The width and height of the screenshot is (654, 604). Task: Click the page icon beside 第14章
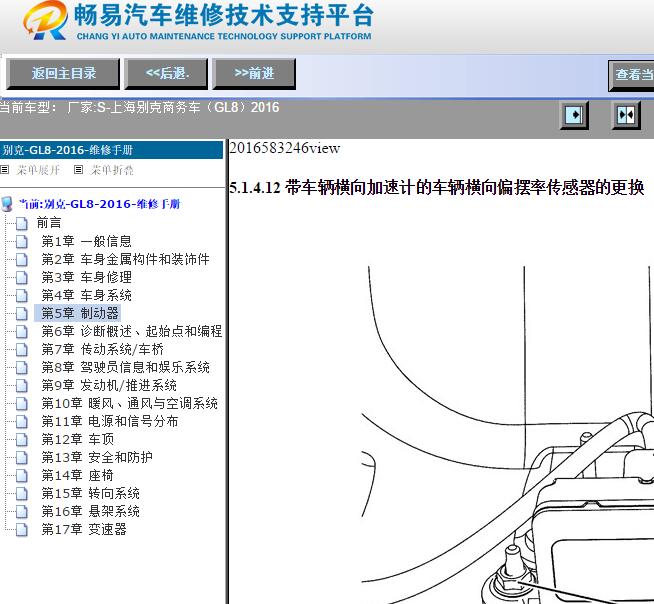point(22,476)
